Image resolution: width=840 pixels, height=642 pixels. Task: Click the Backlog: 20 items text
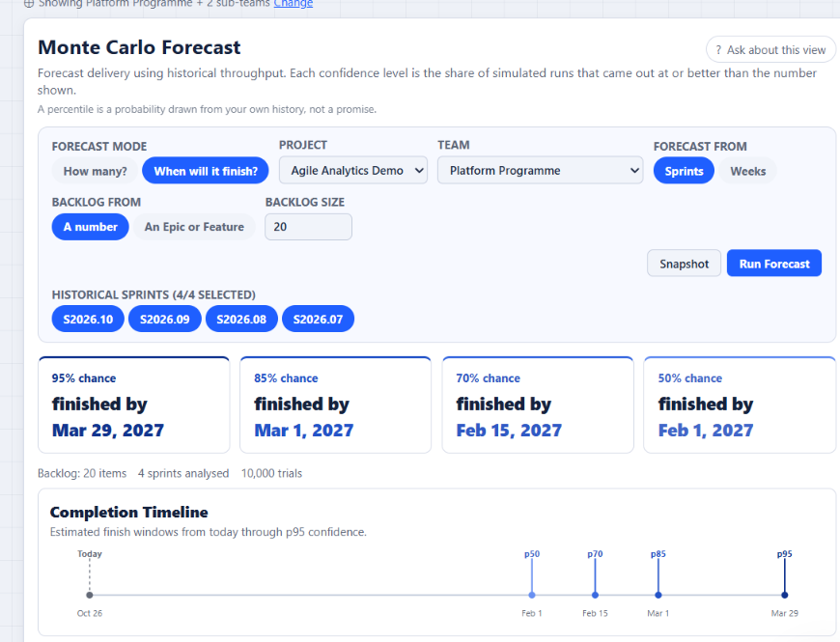[x=82, y=473]
